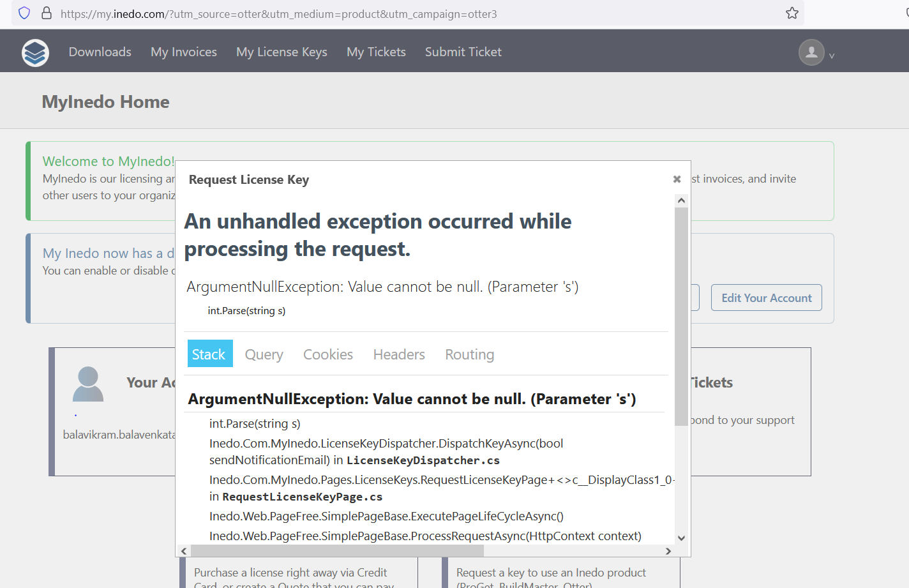Viewport: 909px width, 588px height.
Task: Click the Edit Your Account button
Action: 767,298
